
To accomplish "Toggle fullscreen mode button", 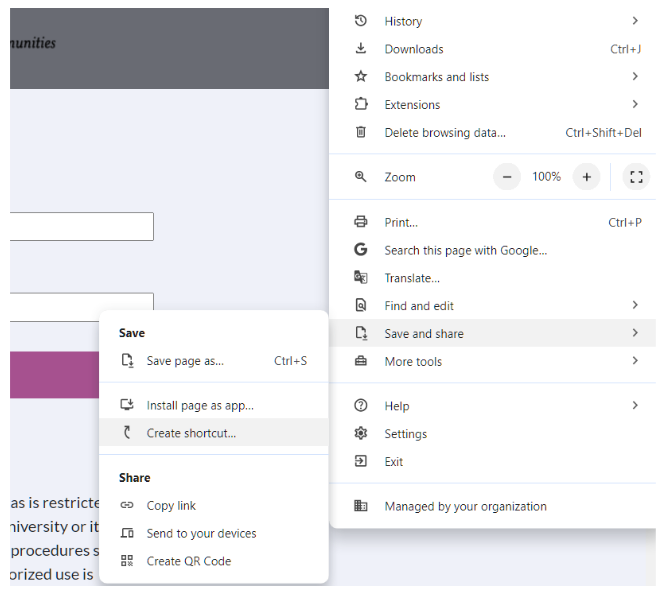I will point(636,177).
